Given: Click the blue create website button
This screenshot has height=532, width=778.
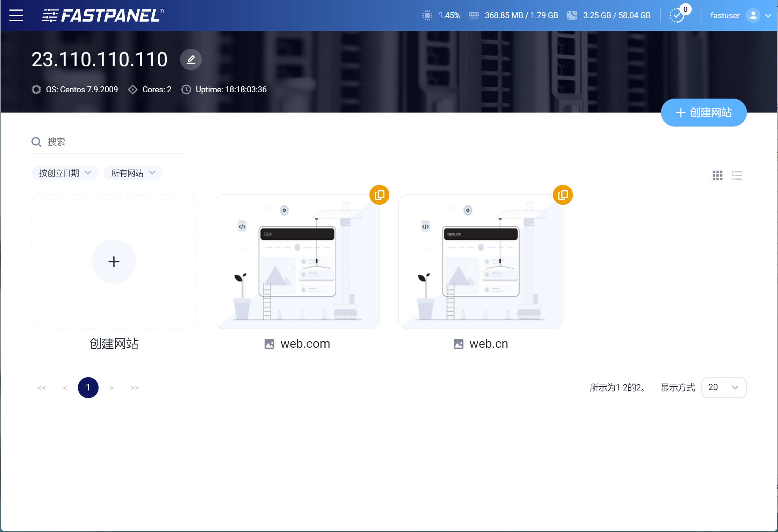Looking at the screenshot, I should [x=704, y=113].
